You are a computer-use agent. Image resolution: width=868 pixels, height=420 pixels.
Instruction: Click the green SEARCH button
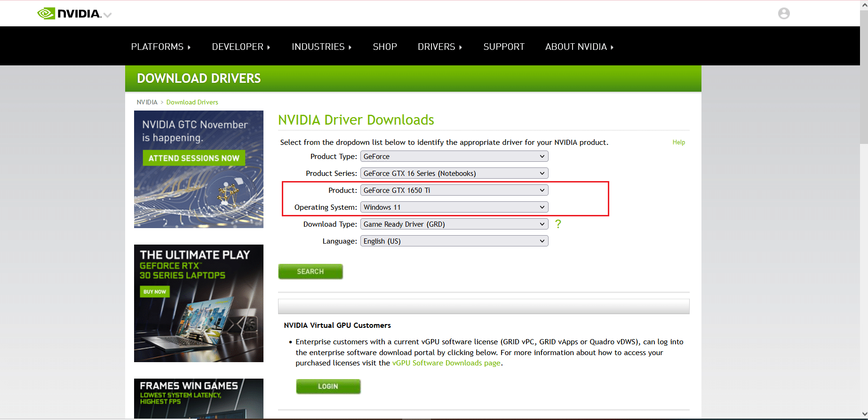(x=311, y=271)
